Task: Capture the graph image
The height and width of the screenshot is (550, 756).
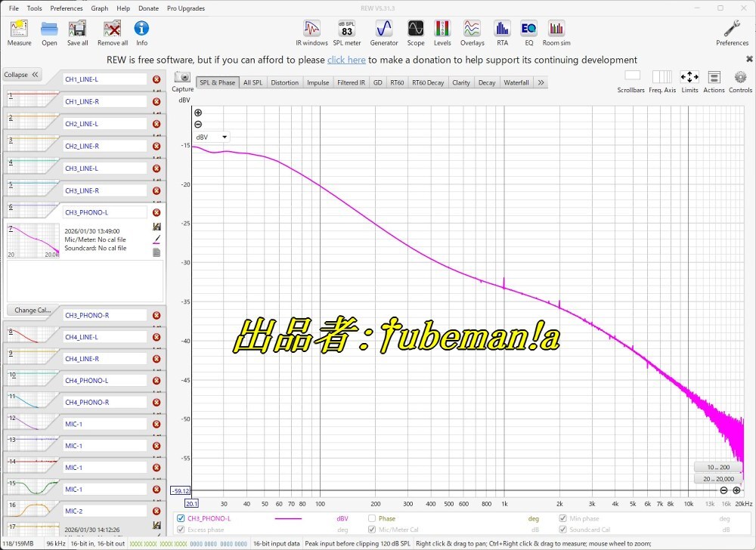Action: 182,82
